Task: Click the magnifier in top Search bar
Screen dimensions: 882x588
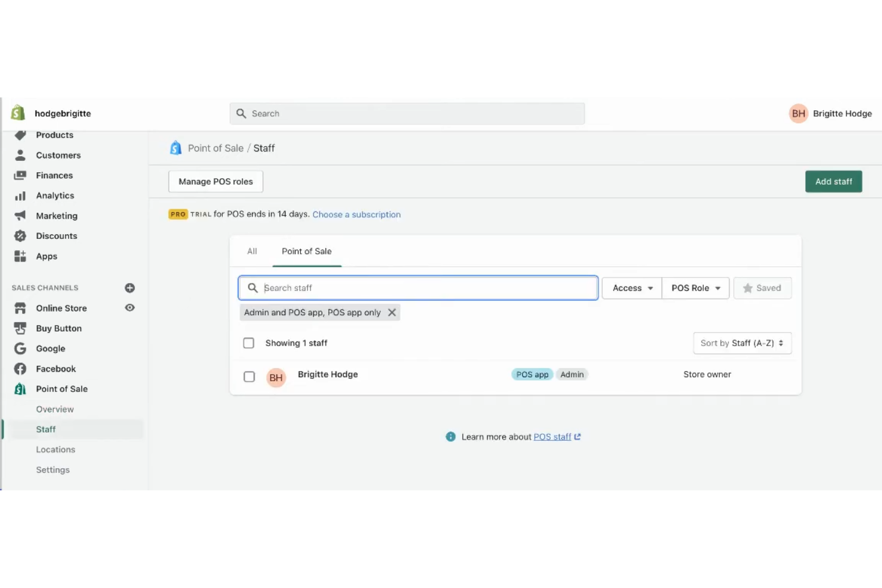Action: tap(241, 113)
